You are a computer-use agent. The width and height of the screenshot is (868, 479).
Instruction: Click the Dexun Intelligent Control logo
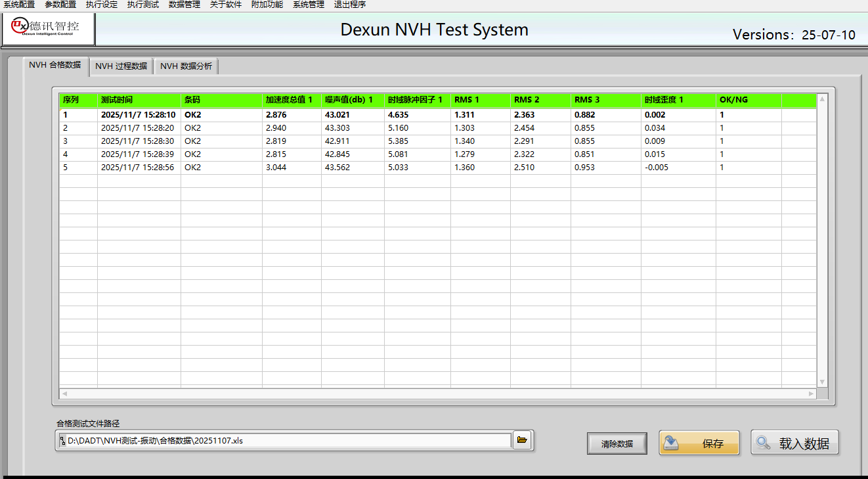click(49, 29)
